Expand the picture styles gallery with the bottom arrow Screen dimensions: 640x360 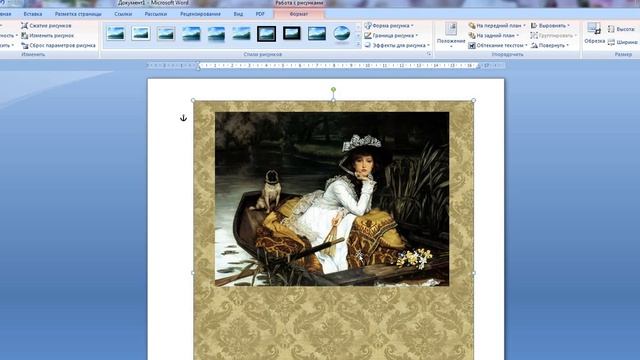coord(358,45)
